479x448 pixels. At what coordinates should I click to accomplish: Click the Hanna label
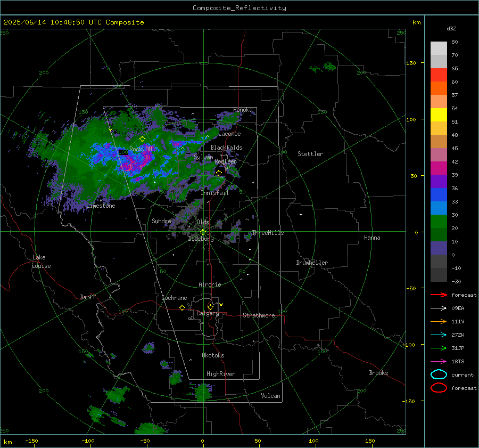point(372,238)
